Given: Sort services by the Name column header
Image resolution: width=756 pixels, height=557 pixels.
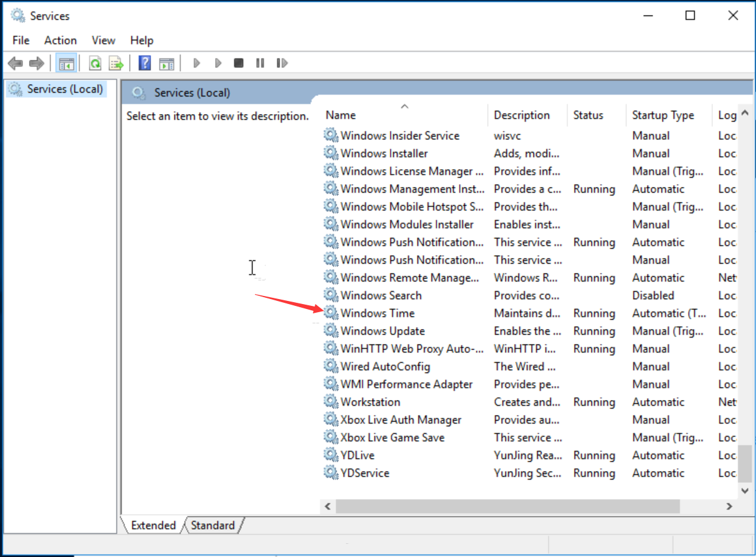Looking at the screenshot, I should tap(341, 115).
